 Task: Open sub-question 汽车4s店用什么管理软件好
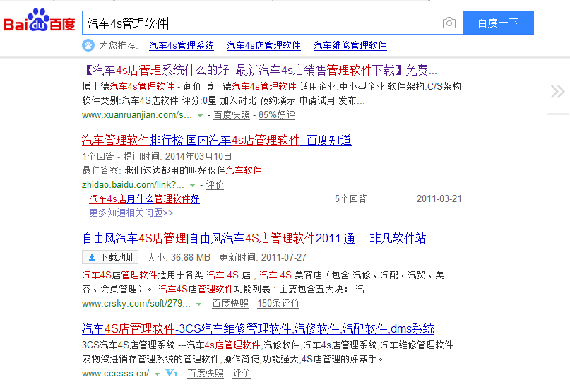[144, 198]
